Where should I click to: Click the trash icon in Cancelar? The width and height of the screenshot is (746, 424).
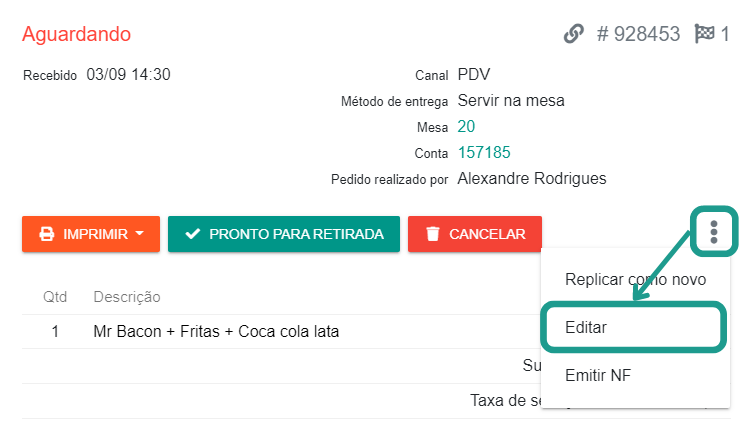[x=433, y=234]
